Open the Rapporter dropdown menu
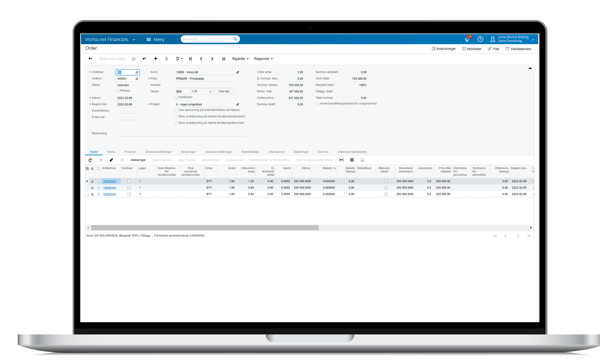The width and height of the screenshot is (600, 360). (x=263, y=59)
